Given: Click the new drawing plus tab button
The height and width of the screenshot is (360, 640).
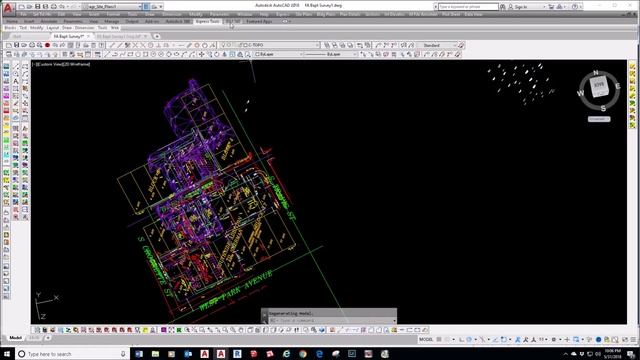Looking at the screenshot, I should point(157,37).
